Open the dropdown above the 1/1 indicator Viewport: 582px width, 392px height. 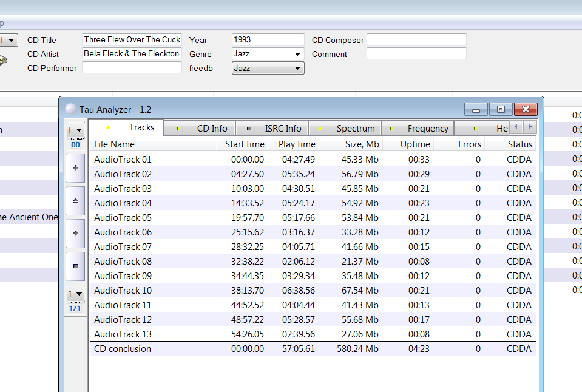click(x=76, y=294)
